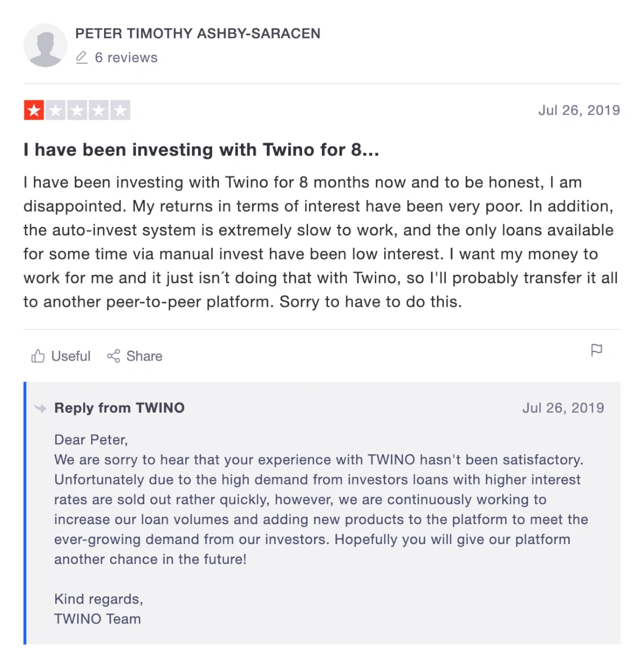This screenshot has width=644, height=668.
Task: Click the review body text paragraph
Action: (321, 242)
